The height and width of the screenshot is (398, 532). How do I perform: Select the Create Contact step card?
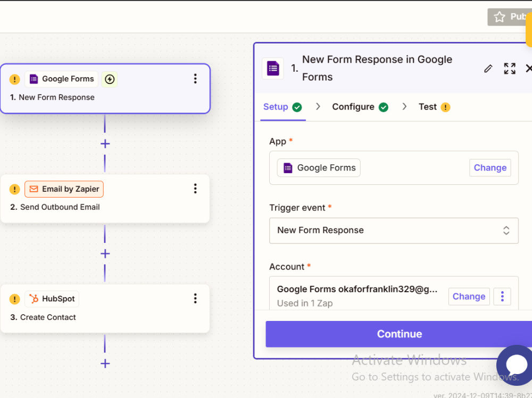tap(105, 309)
